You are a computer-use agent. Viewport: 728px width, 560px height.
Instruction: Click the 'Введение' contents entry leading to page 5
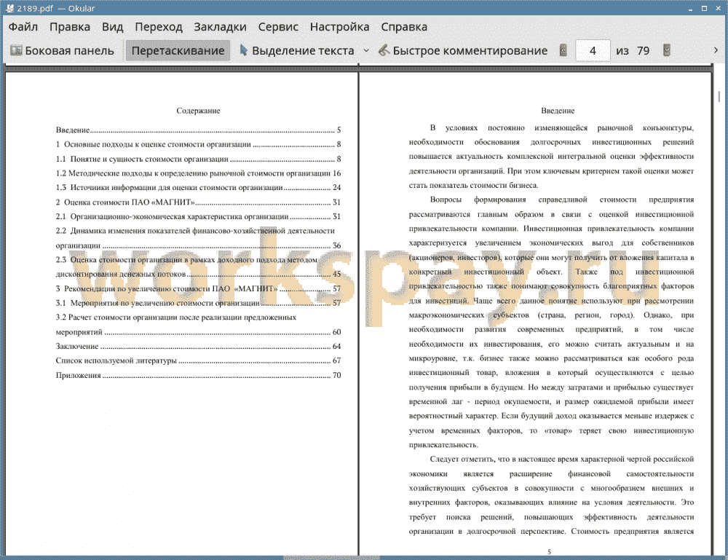pyautogui.click(x=198, y=130)
